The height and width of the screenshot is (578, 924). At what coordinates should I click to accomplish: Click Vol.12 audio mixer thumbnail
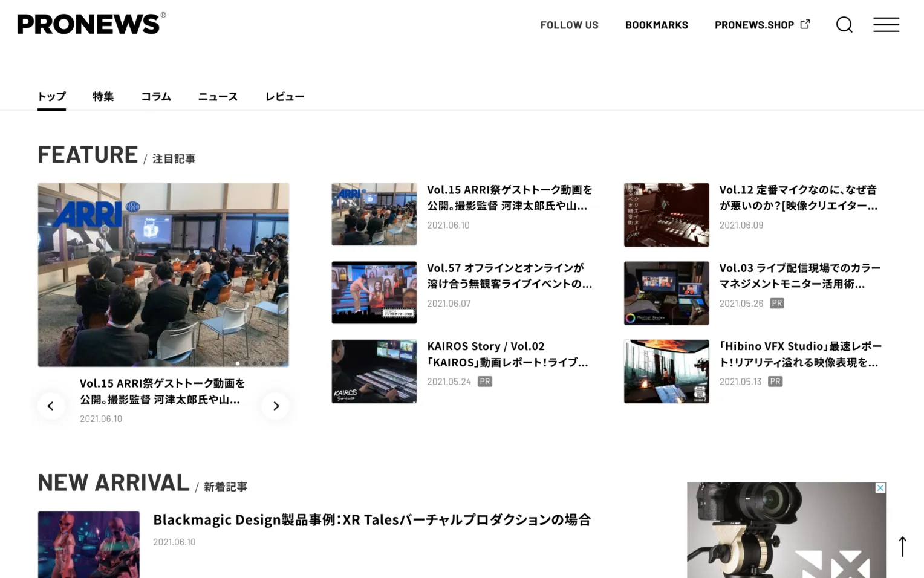point(666,215)
